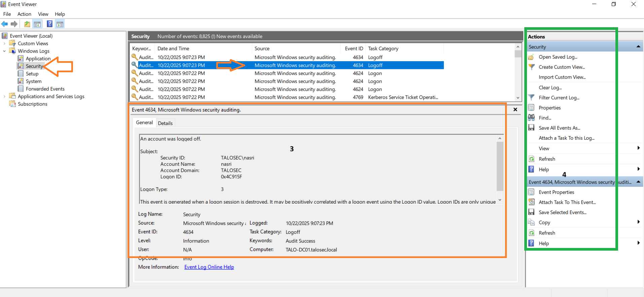Viewport: 644px width, 297px height.
Task: Expand the Custom Views tree node
Action: coord(4,43)
